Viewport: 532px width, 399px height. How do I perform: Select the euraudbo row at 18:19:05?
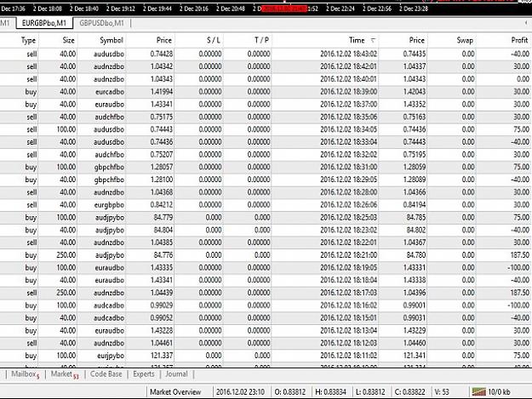click(266, 267)
